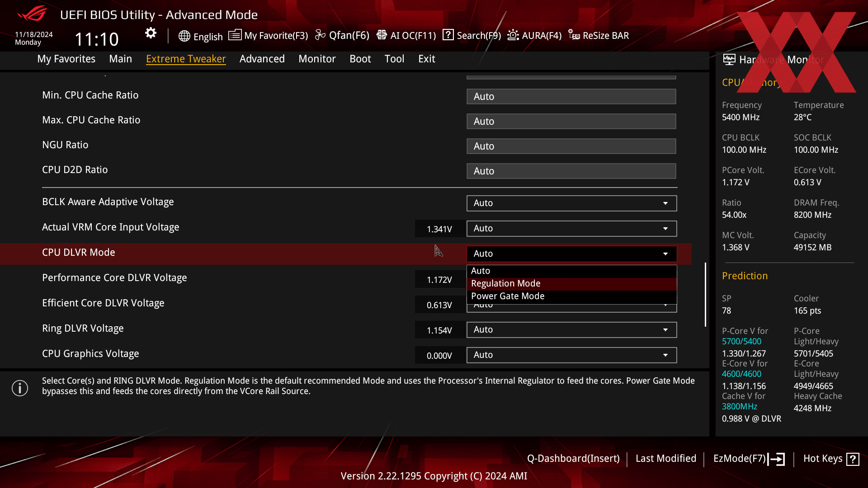The image size is (868, 488).
Task: Click the language globe icon
Action: (x=184, y=36)
